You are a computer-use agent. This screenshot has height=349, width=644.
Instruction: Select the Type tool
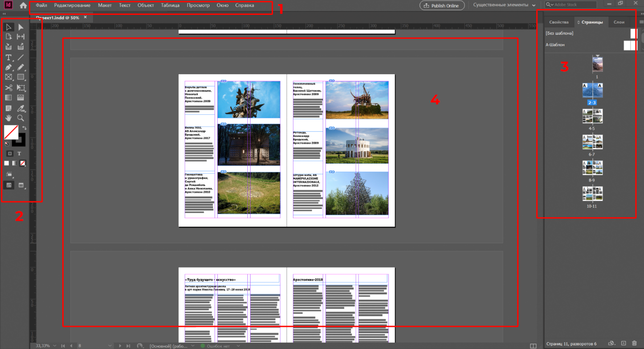(x=9, y=57)
